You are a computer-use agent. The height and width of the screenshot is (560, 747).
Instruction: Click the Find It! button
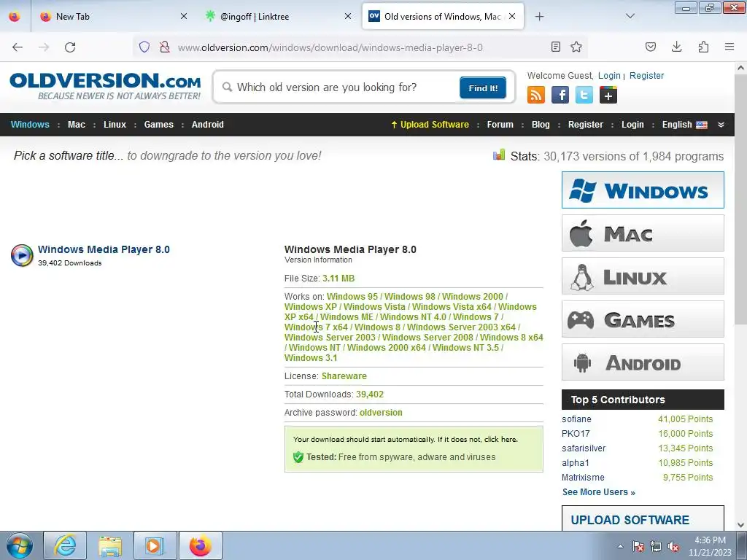(x=483, y=87)
